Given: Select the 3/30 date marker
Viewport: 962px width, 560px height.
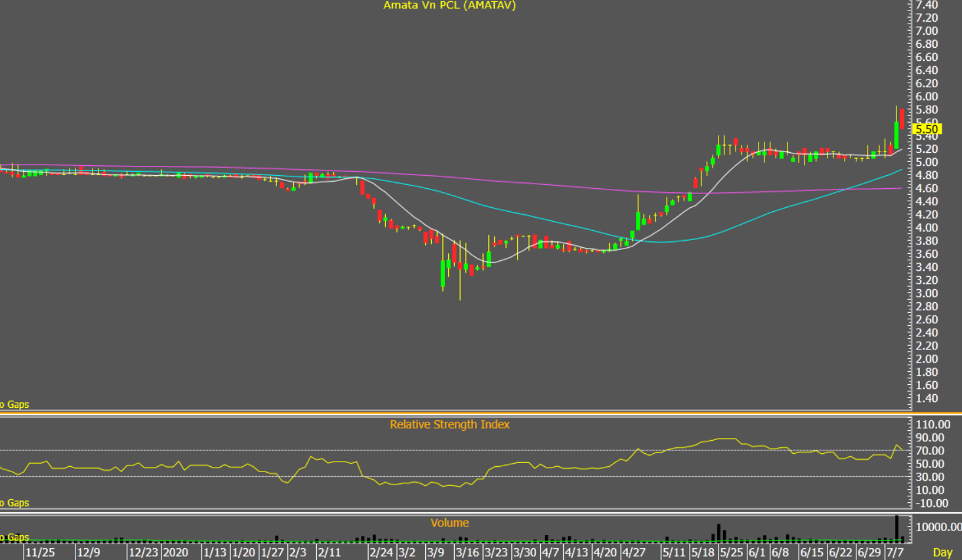Looking at the screenshot, I should (x=525, y=552).
